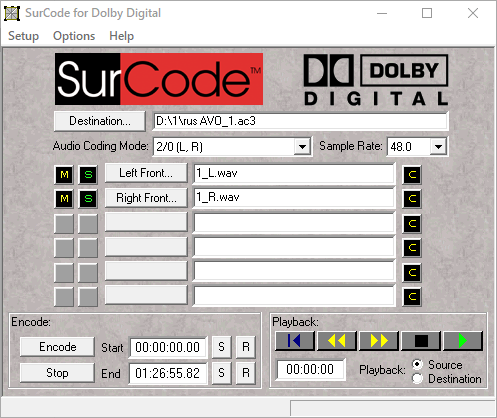Select Source playback radio button

[417, 364]
